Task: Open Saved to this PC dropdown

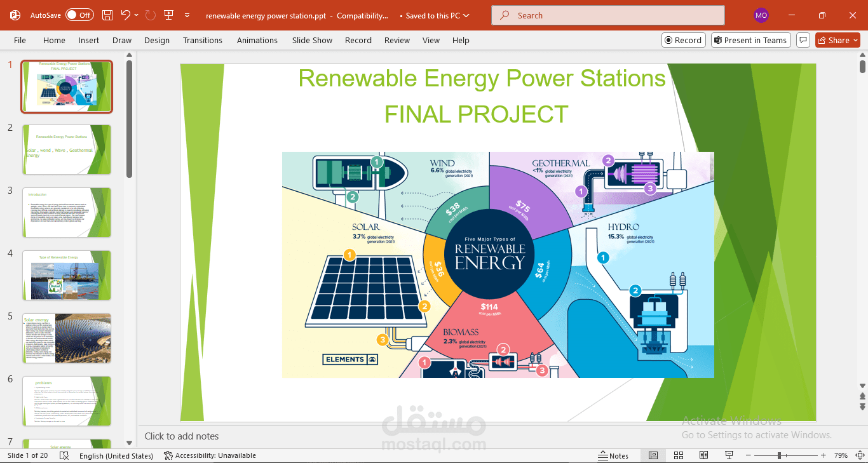Action: click(438, 15)
